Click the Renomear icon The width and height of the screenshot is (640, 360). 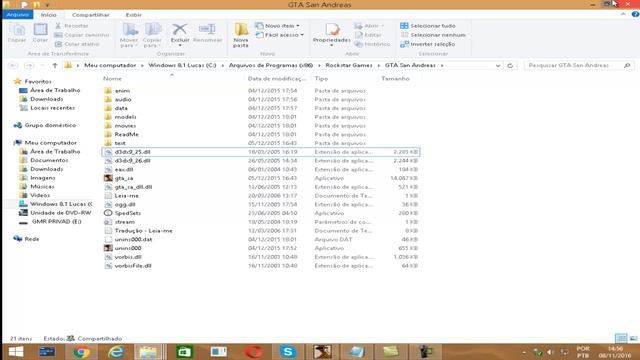pyautogui.click(x=207, y=29)
